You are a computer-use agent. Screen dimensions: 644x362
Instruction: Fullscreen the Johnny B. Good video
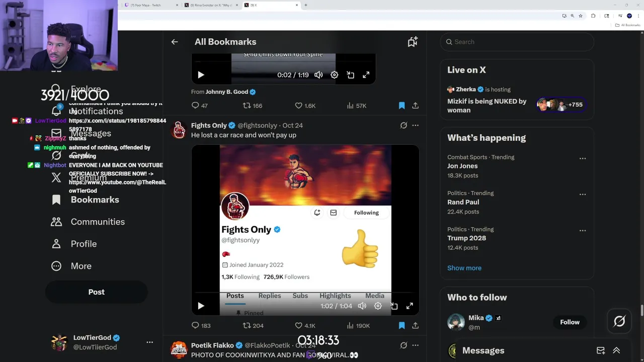[366, 75]
